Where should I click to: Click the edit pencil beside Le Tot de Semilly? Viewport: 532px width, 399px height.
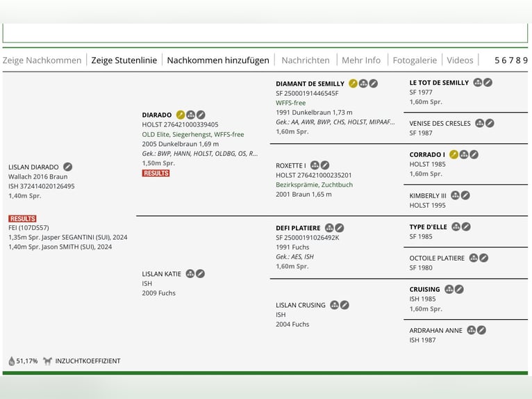488,83
